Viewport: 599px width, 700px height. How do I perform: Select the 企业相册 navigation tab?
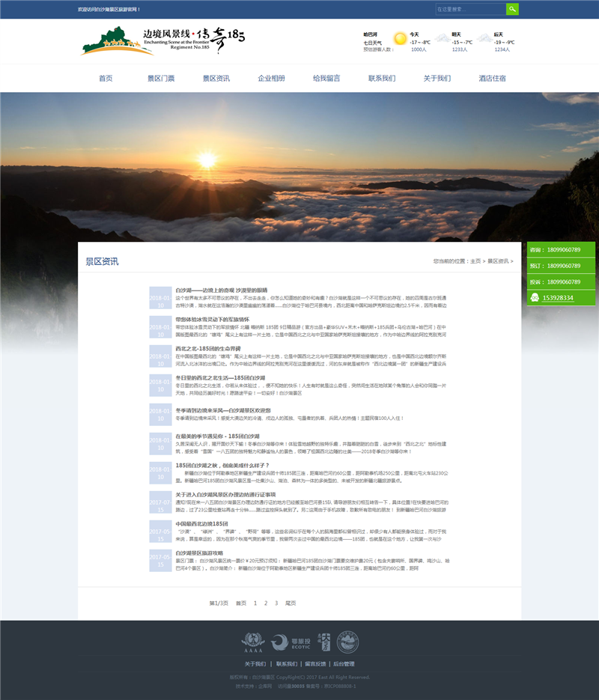[271, 79]
